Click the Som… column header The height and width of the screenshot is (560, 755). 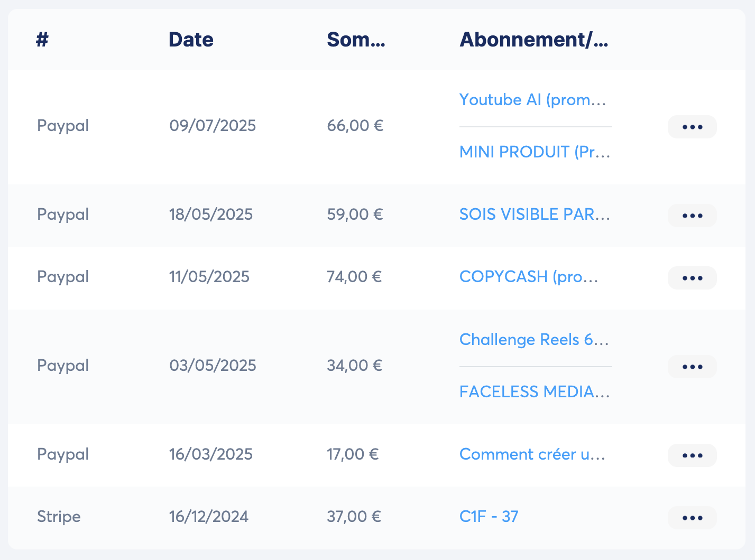click(x=356, y=40)
